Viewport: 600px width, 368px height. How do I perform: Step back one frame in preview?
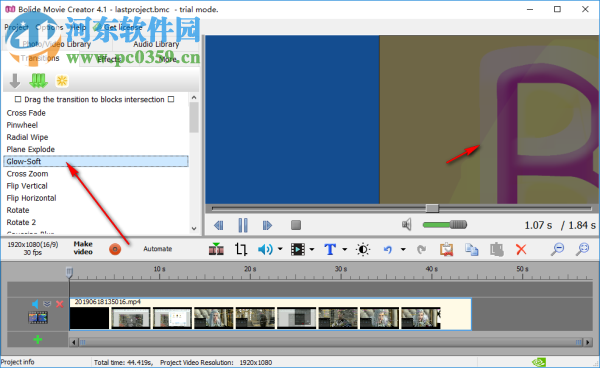point(218,225)
